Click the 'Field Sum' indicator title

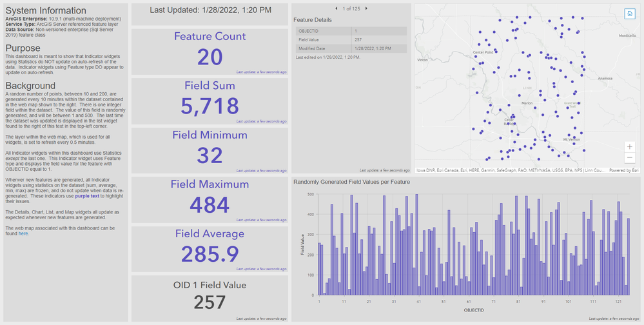pos(210,86)
